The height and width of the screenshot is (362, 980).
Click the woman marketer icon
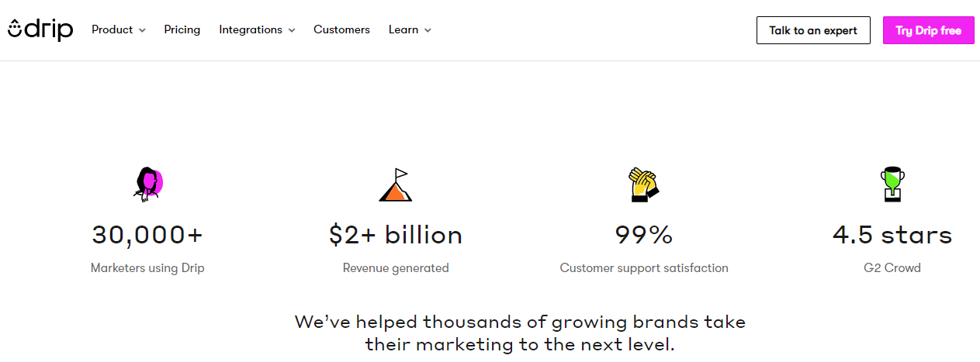(x=147, y=185)
